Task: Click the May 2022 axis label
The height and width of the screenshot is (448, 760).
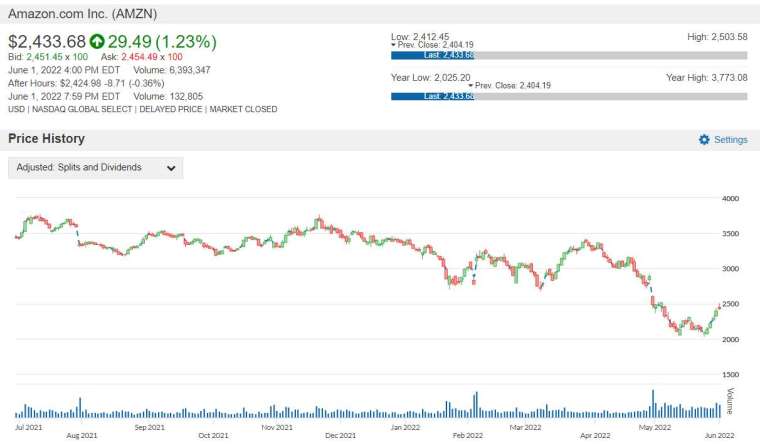Action: tap(655, 427)
